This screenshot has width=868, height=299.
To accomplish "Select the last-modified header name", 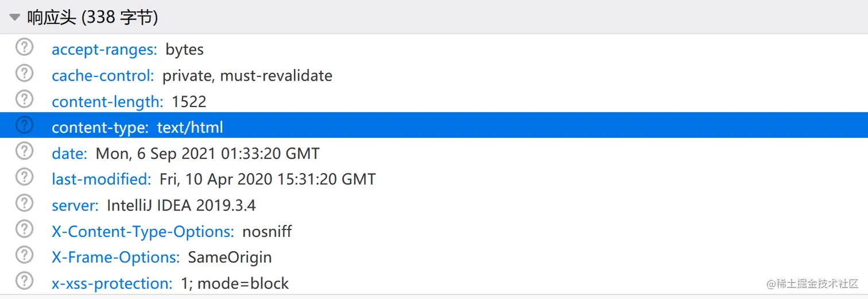I will click(101, 179).
